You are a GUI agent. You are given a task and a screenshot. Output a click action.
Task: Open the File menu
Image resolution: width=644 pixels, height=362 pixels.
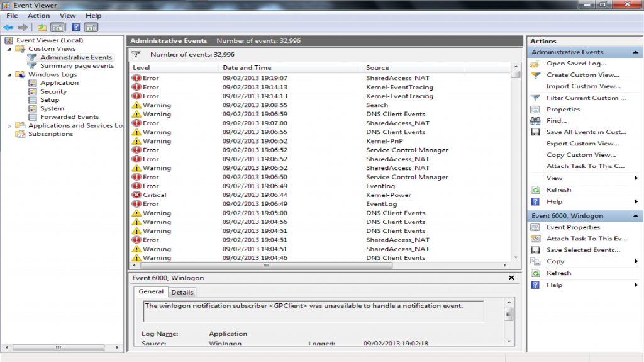pos(13,16)
